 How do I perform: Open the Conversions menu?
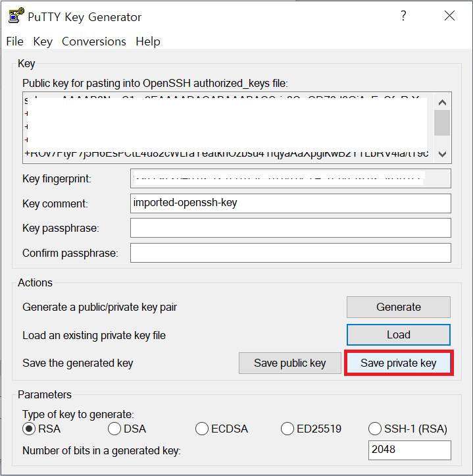[94, 41]
